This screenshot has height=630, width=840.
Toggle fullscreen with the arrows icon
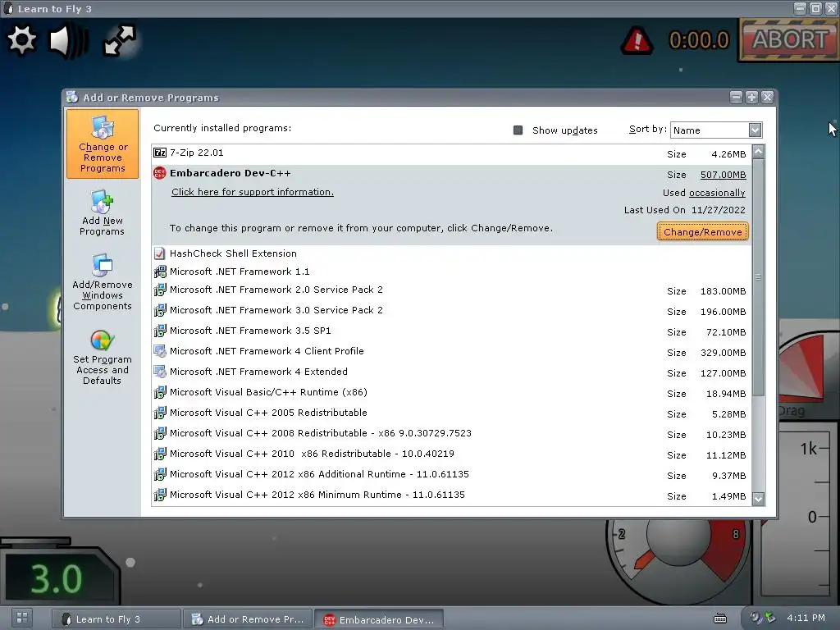pos(120,40)
